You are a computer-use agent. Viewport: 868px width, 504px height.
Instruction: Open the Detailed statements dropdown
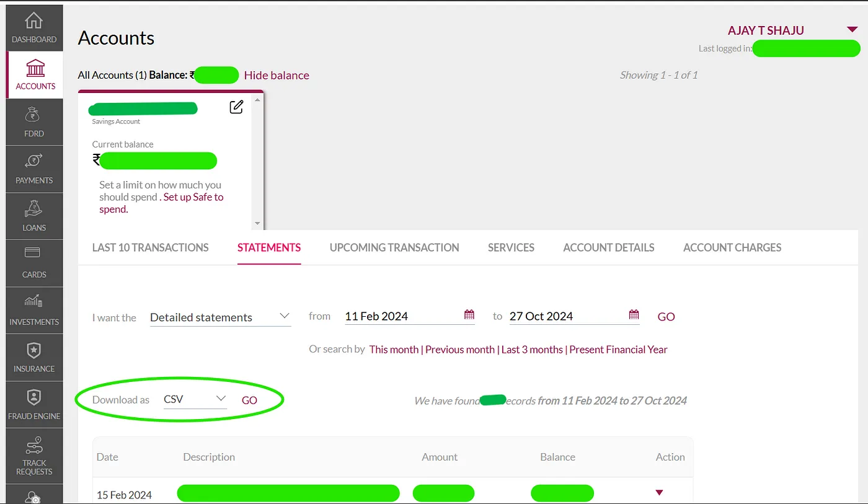point(220,317)
